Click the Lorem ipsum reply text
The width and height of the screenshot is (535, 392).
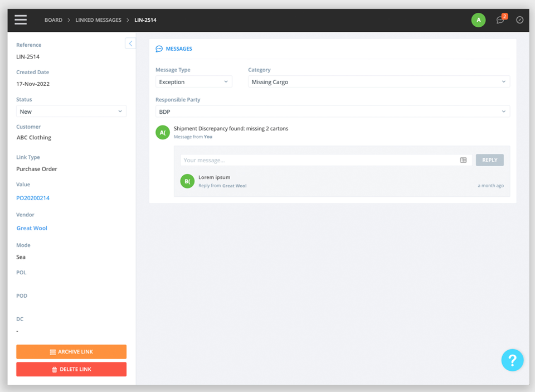coord(214,177)
